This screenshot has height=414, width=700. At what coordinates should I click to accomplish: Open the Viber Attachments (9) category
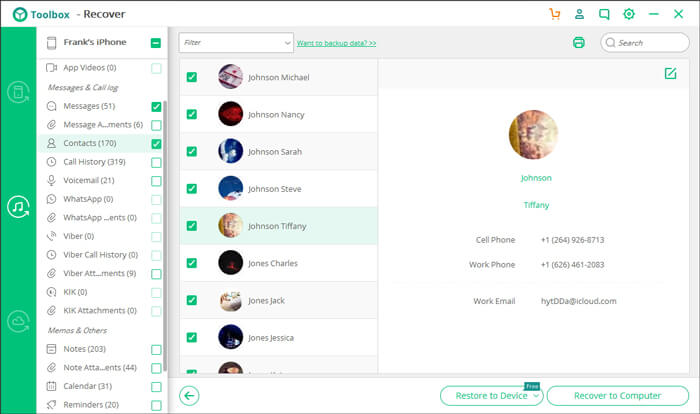click(x=100, y=273)
